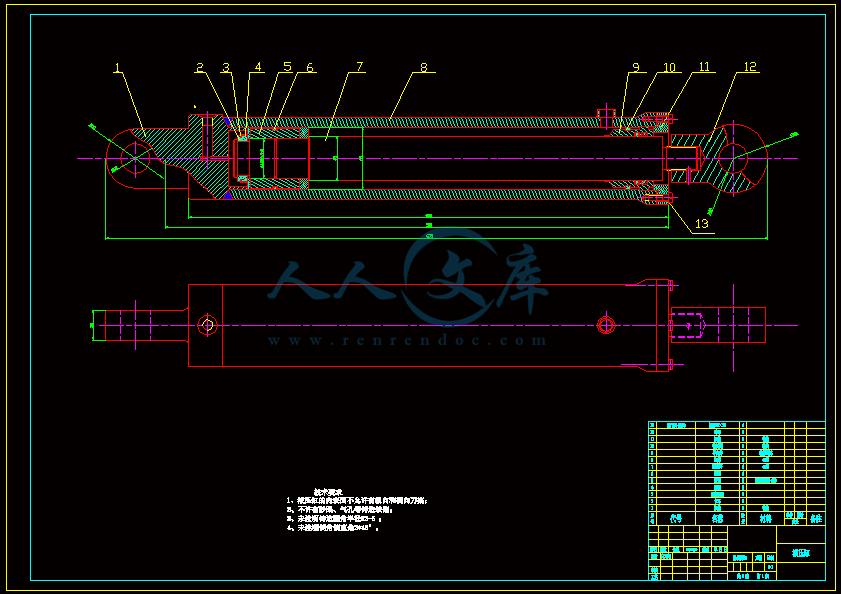Pick part callout number 12 label

point(750,67)
